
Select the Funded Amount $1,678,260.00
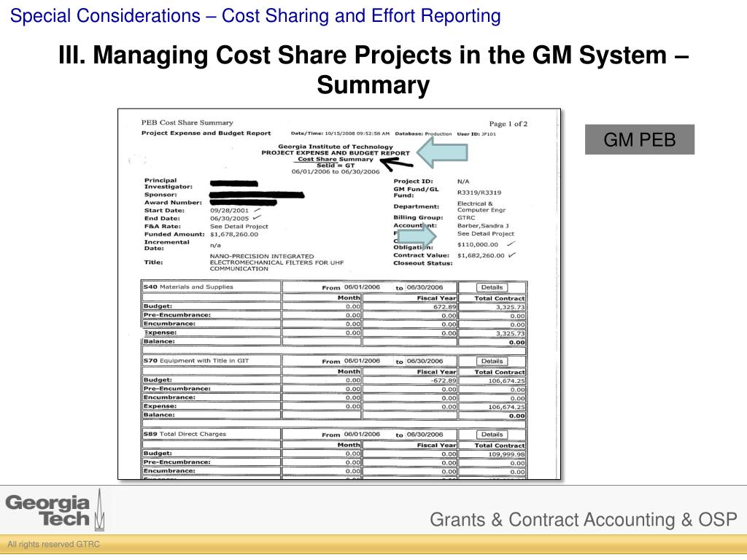[234, 234]
